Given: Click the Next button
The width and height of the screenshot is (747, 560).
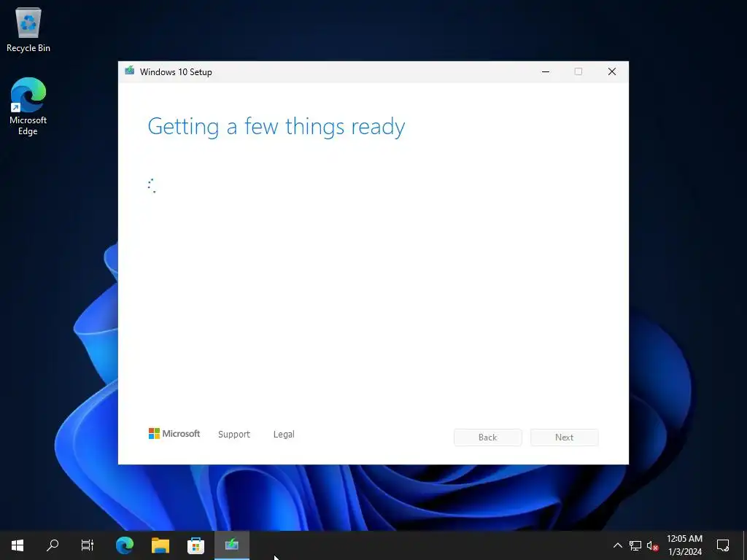Looking at the screenshot, I should click(565, 437).
